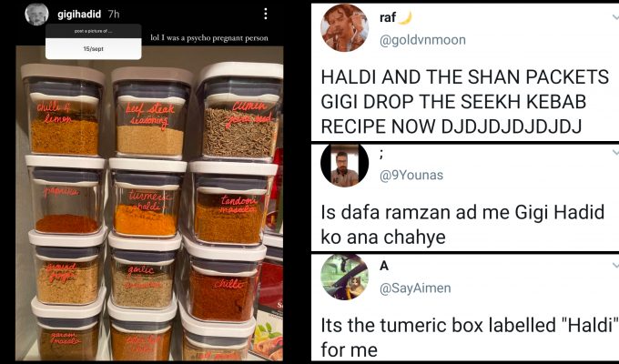The image size is (619, 364).
Task: Open the @SayAimen cat avatar
Action: [x=345, y=278]
